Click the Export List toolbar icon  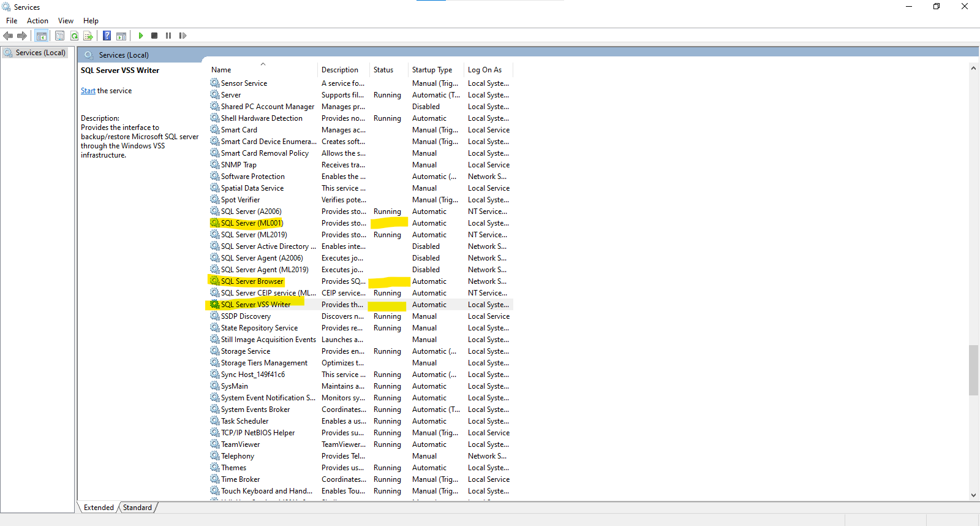coord(88,36)
